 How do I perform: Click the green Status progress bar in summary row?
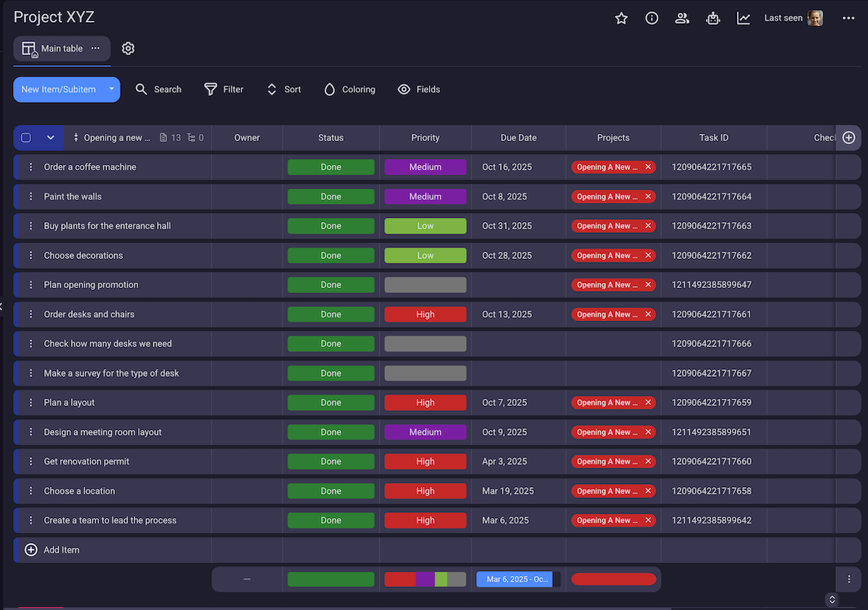331,579
